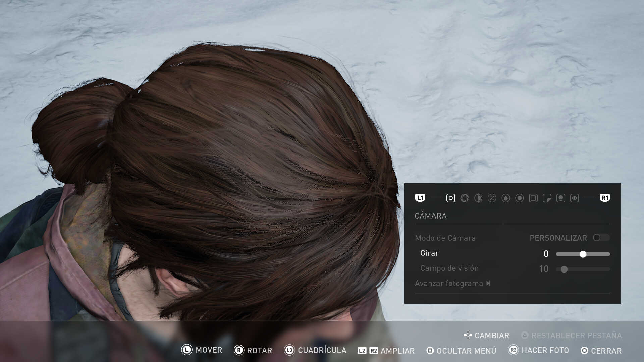Open the droplet color filter tab
Screen dimensions: 644x362
[506, 198]
